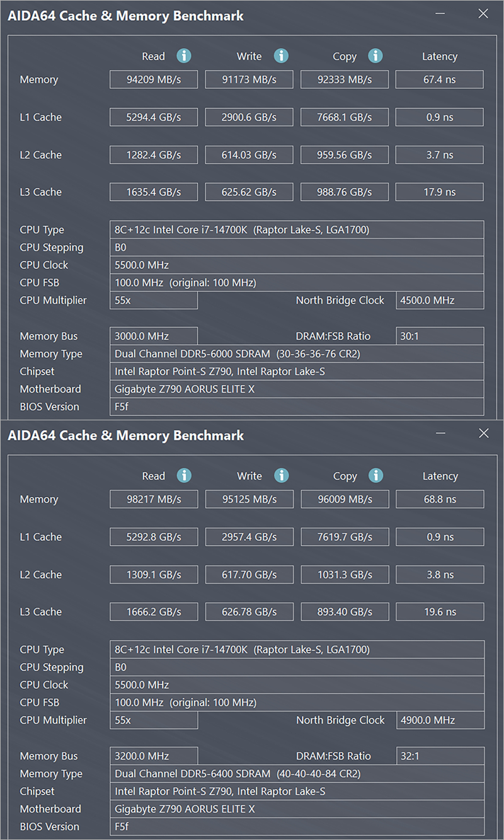Image resolution: width=504 pixels, height=840 pixels.
Task: Select the 67.4 ns memory latency field
Action: (440, 79)
